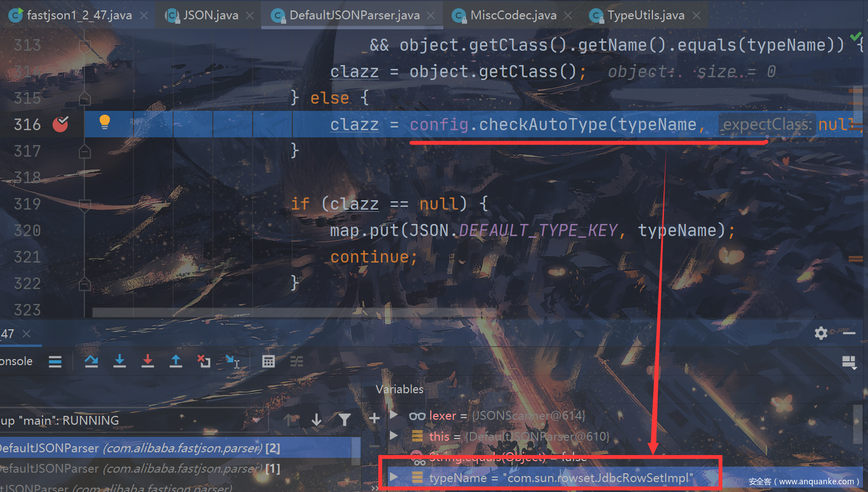Click the intention lightbulb on line 316

[x=104, y=122]
